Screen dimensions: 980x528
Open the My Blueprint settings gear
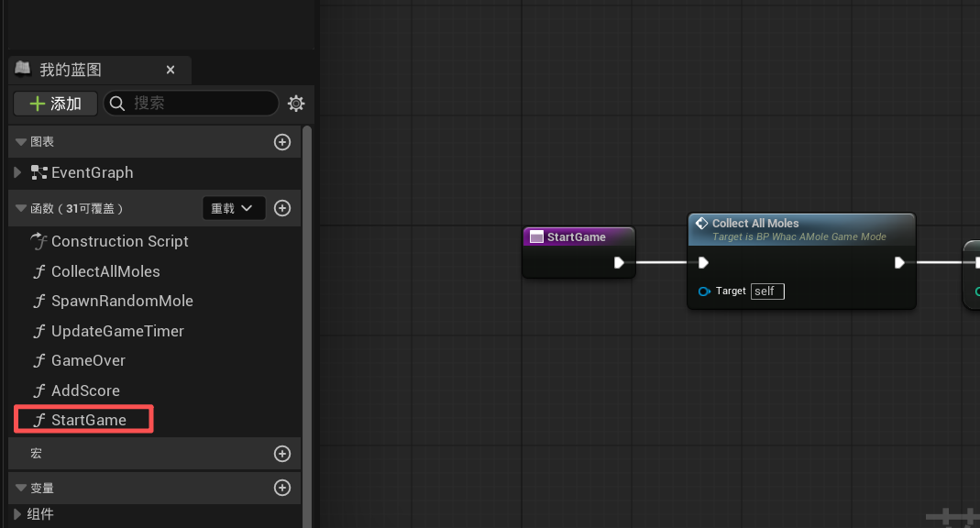tap(295, 103)
